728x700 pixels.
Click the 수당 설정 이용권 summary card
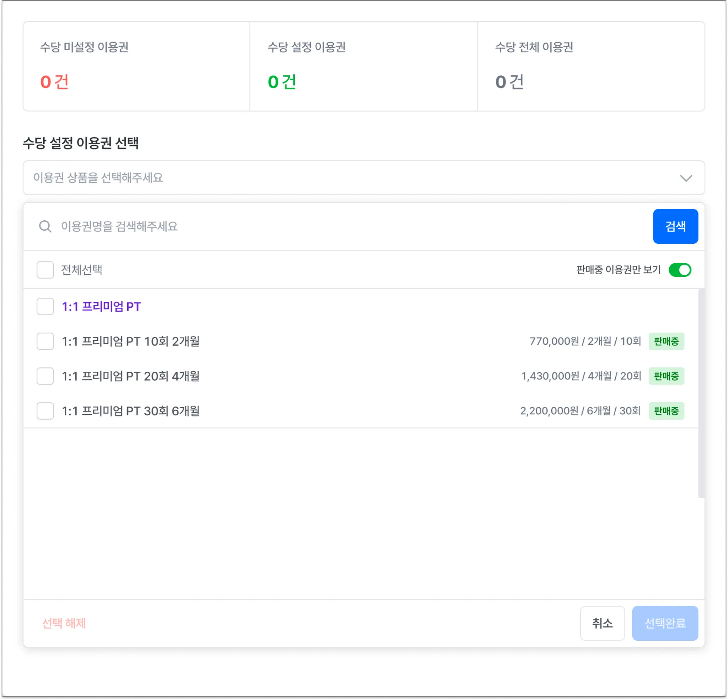363,66
